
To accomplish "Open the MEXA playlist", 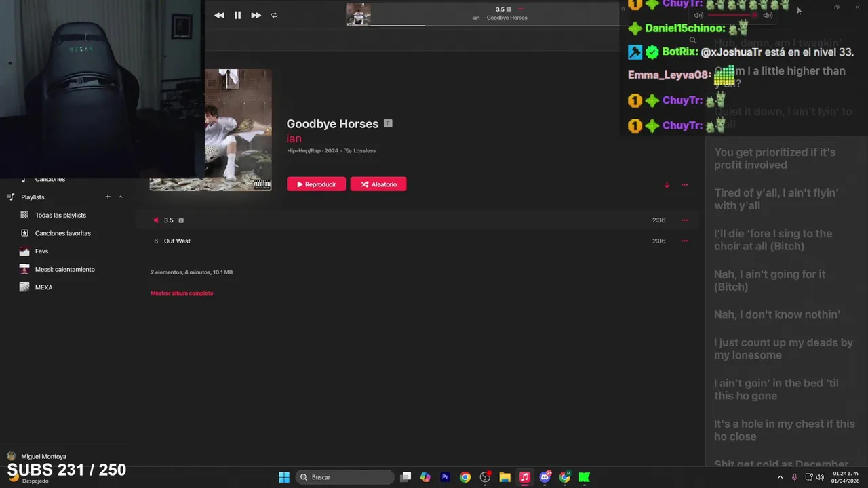I will (43, 287).
